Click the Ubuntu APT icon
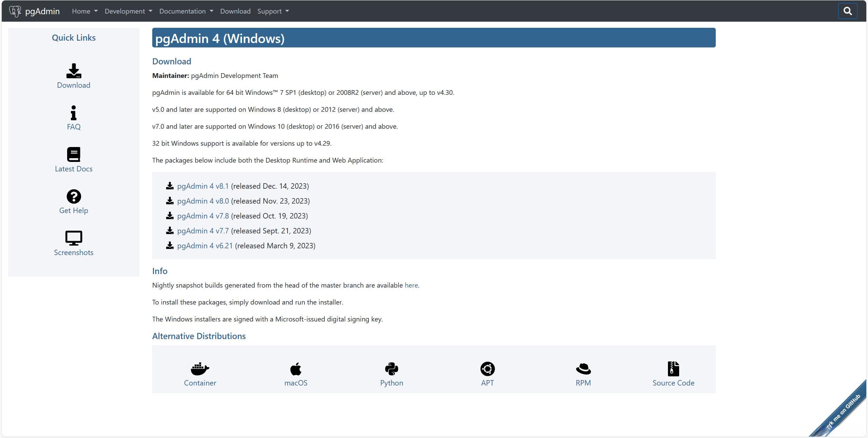Viewport: 868px width, 438px height. [488, 369]
